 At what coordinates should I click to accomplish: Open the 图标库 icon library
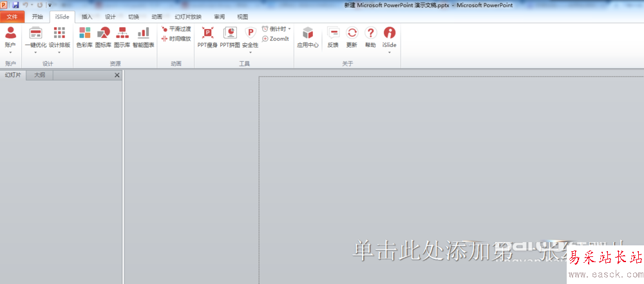coord(103,37)
